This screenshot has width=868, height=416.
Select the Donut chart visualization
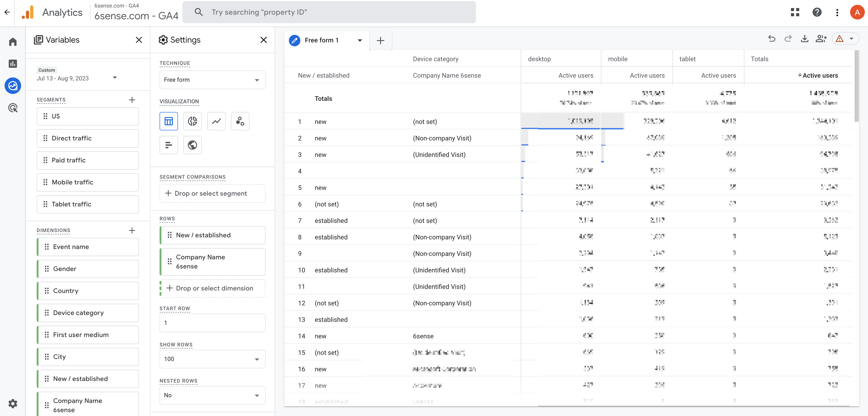point(192,121)
